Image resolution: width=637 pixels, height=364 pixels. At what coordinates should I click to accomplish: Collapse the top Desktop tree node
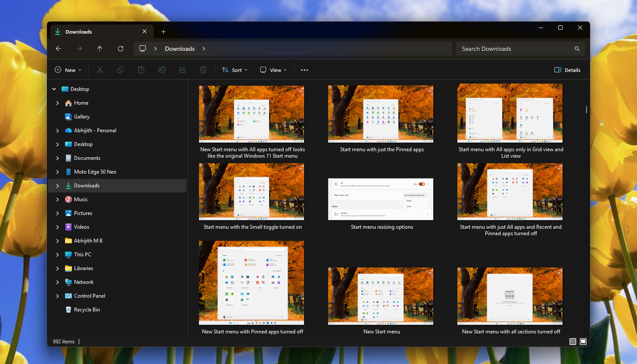click(54, 89)
